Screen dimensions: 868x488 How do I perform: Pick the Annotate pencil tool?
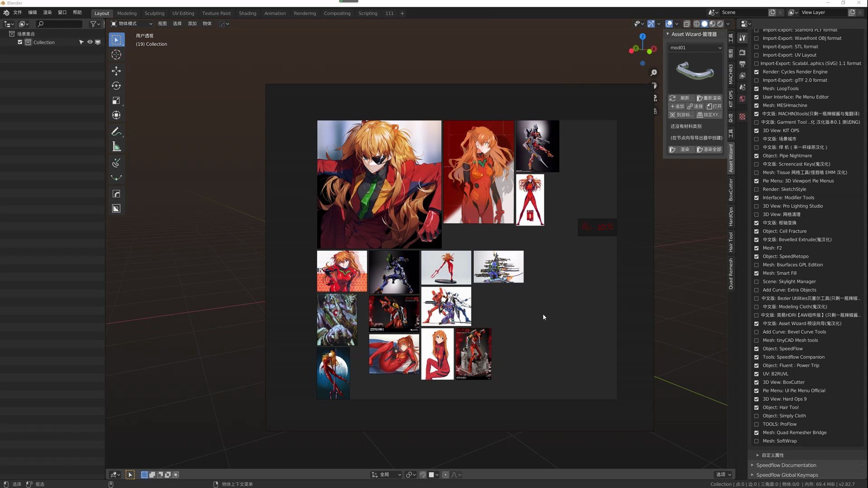click(116, 131)
